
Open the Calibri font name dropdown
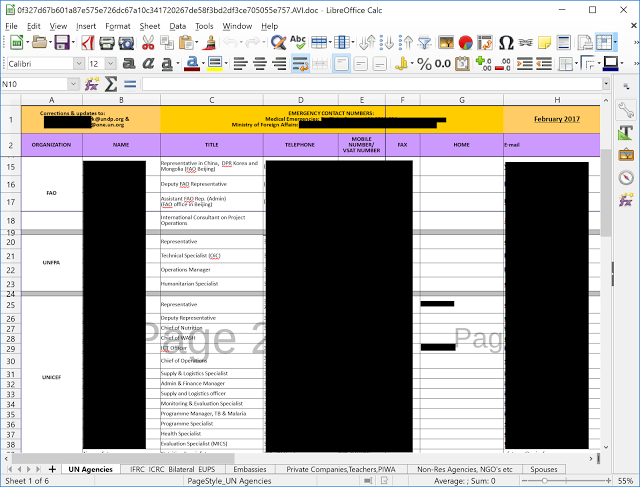click(x=78, y=64)
